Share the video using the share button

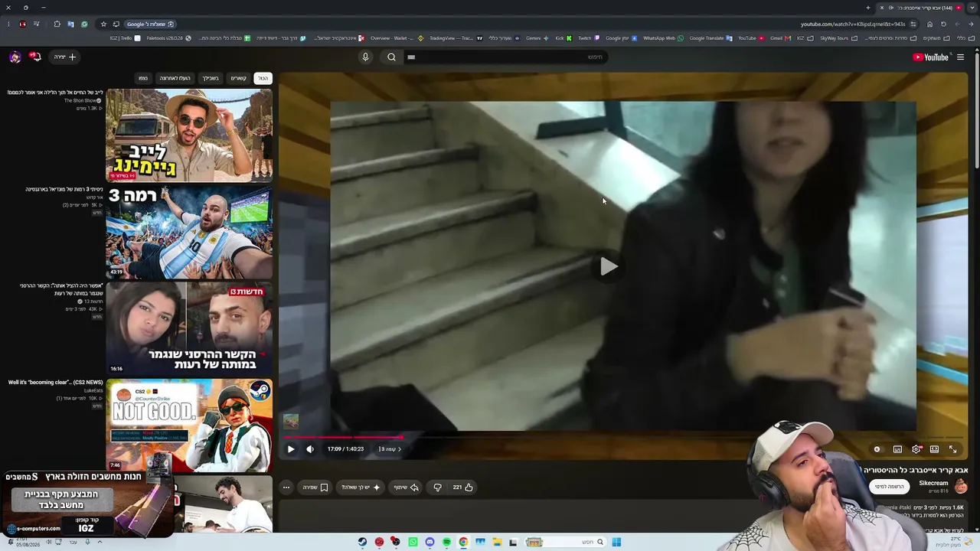click(407, 487)
